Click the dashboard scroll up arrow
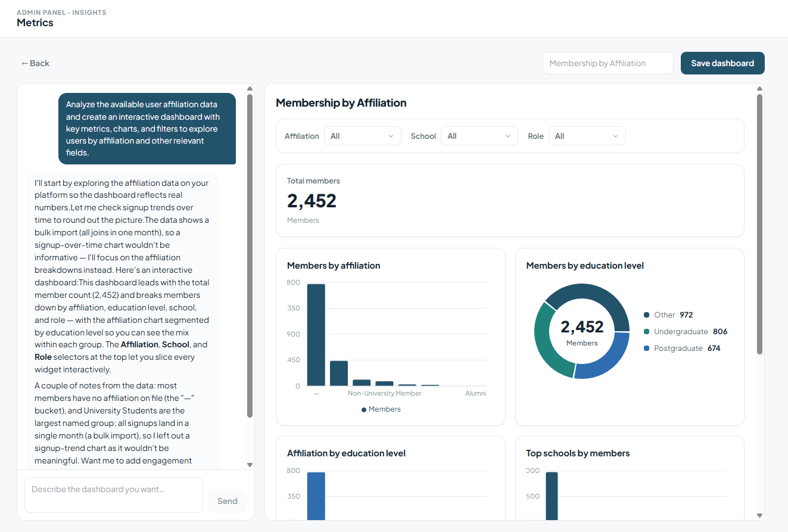 tap(759, 89)
